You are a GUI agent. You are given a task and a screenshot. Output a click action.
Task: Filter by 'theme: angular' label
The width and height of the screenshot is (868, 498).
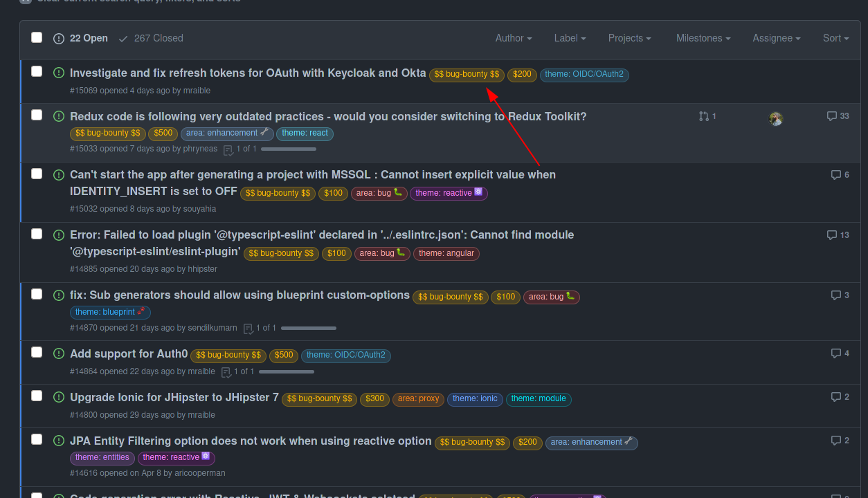446,254
